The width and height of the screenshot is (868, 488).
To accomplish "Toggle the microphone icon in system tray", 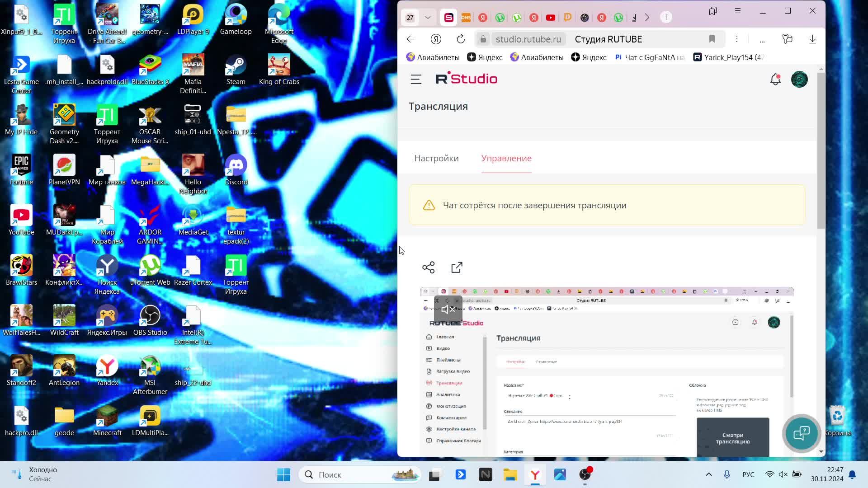I will [x=727, y=474].
